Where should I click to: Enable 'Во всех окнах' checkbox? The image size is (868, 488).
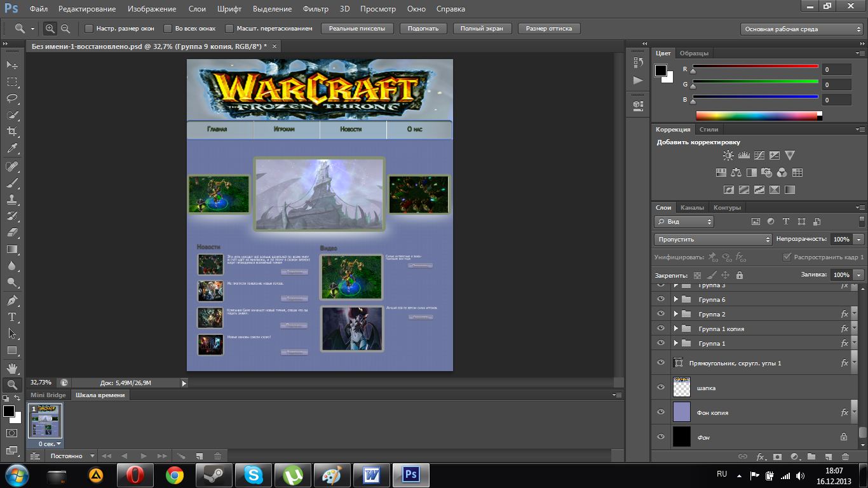pyautogui.click(x=168, y=29)
